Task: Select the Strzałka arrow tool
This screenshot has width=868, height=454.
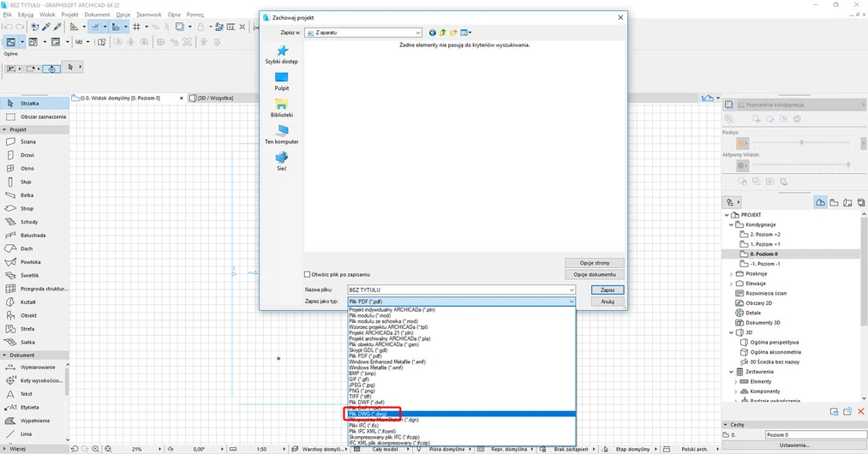Action: point(34,103)
